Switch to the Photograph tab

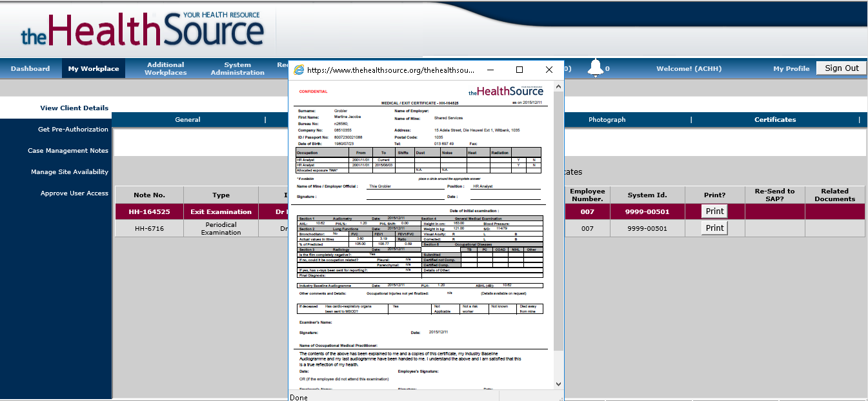[607, 119]
